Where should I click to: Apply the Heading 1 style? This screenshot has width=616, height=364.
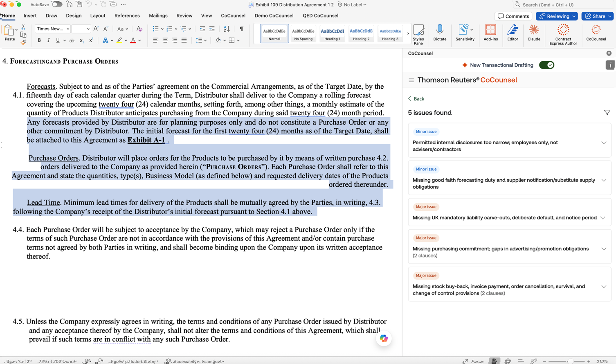tap(332, 33)
